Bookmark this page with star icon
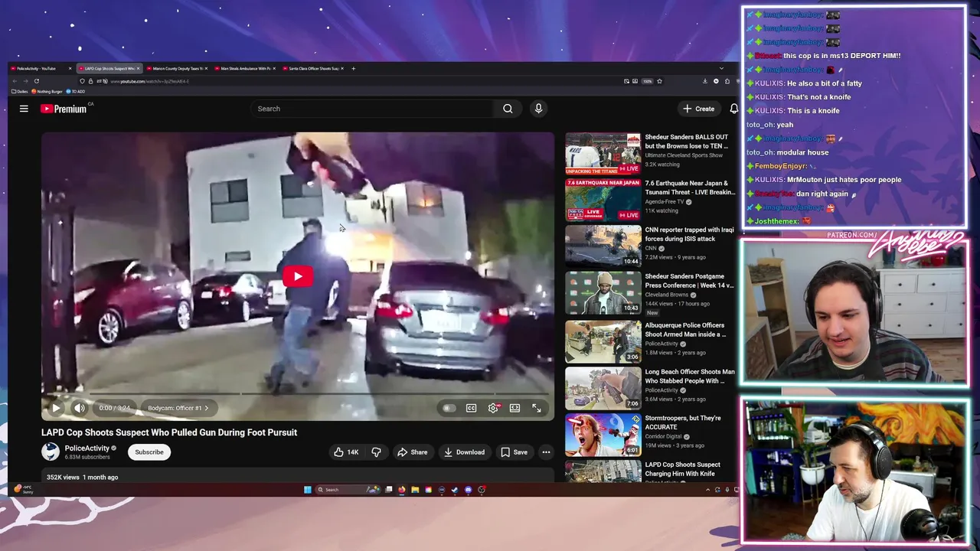Image resolution: width=980 pixels, height=551 pixels. (x=659, y=81)
